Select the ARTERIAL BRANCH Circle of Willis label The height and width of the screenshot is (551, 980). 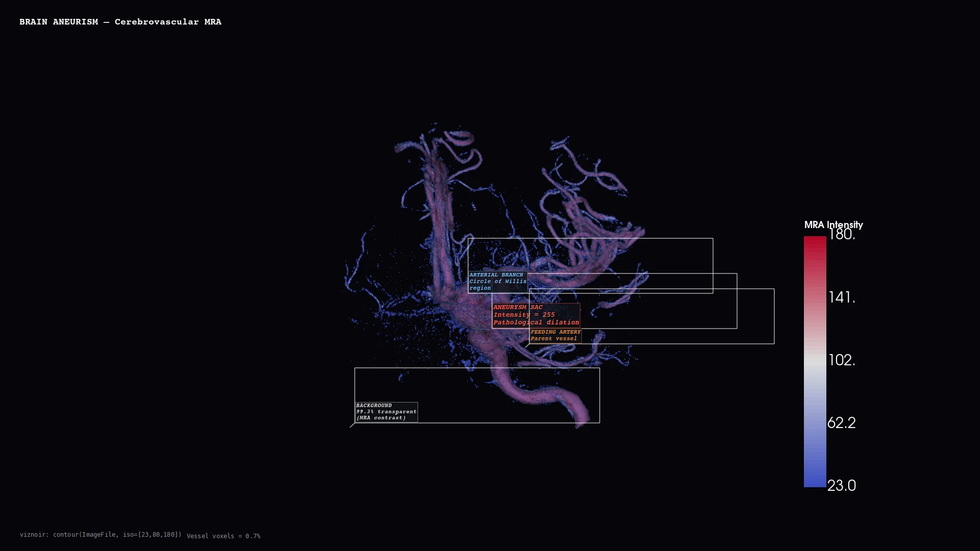tap(498, 282)
